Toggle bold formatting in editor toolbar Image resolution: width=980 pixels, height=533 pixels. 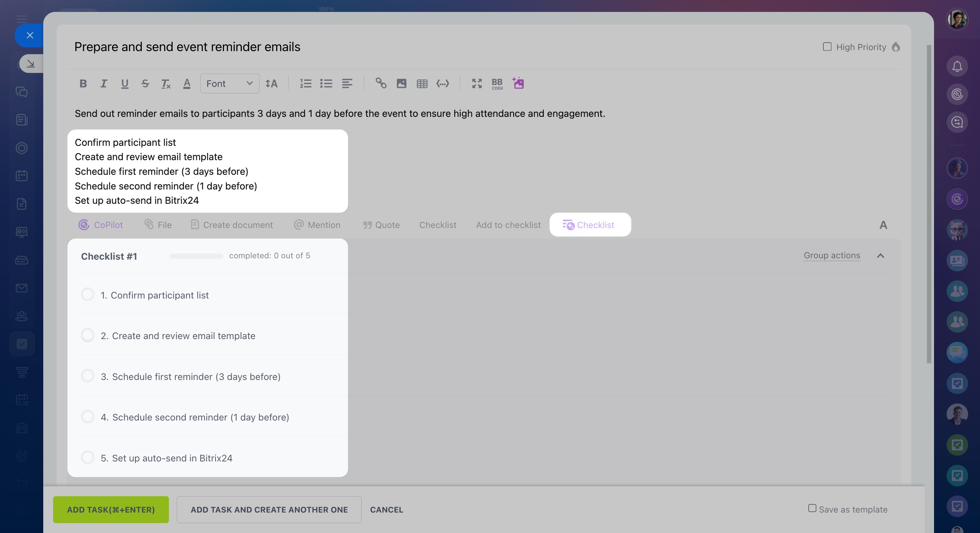(83, 83)
